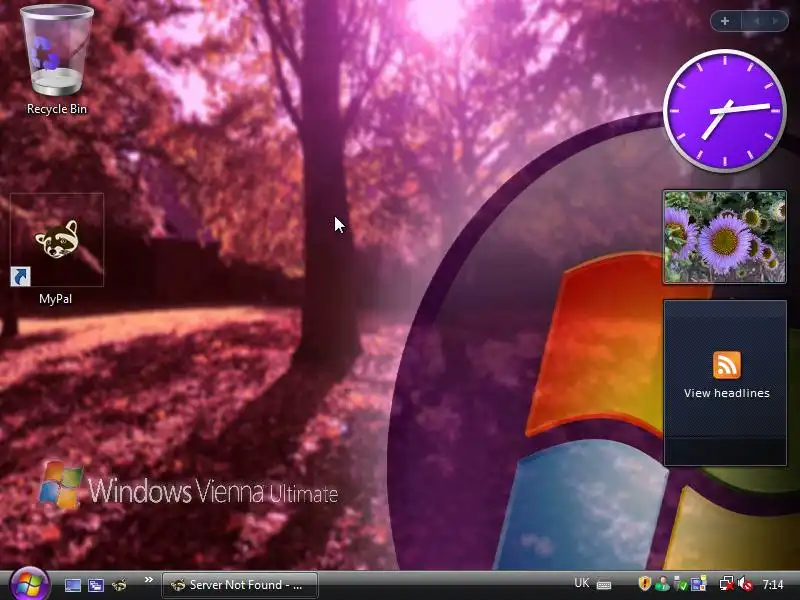Click the sidebar previous page arrow
The image size is (800, 600).
757,21
